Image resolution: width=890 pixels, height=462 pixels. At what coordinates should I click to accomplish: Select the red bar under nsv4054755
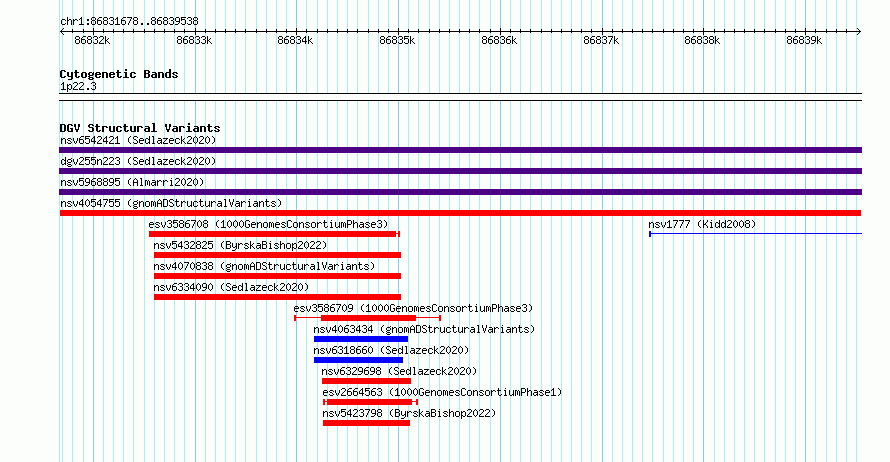pos(460,213)
